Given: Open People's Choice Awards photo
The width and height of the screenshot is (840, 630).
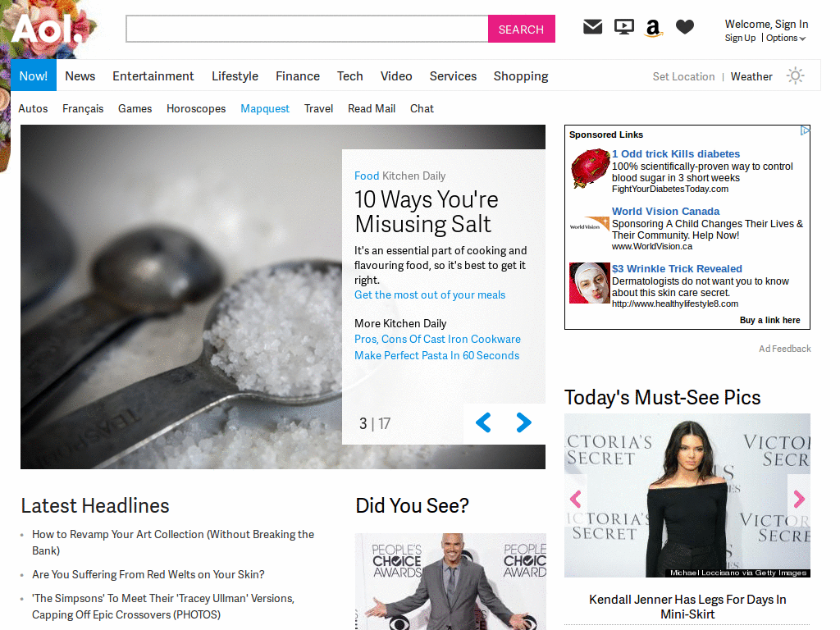Looking at the screenshot, I should [x=450, y=582].
